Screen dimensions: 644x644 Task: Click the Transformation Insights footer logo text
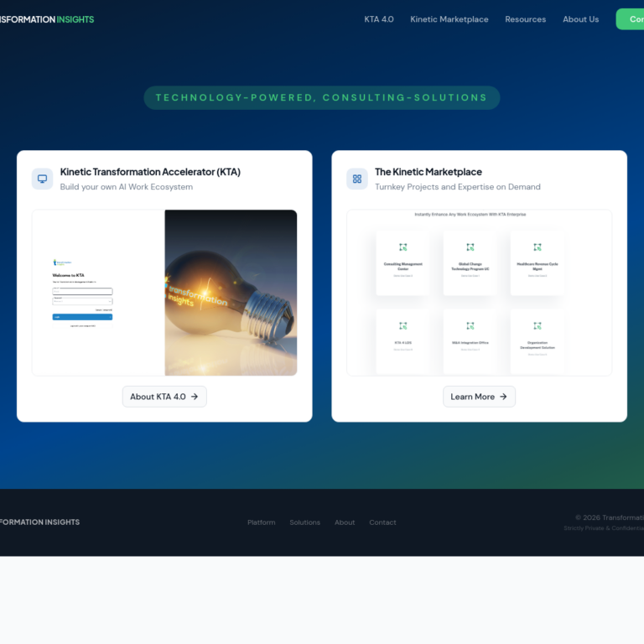click(x=40, y=522)
